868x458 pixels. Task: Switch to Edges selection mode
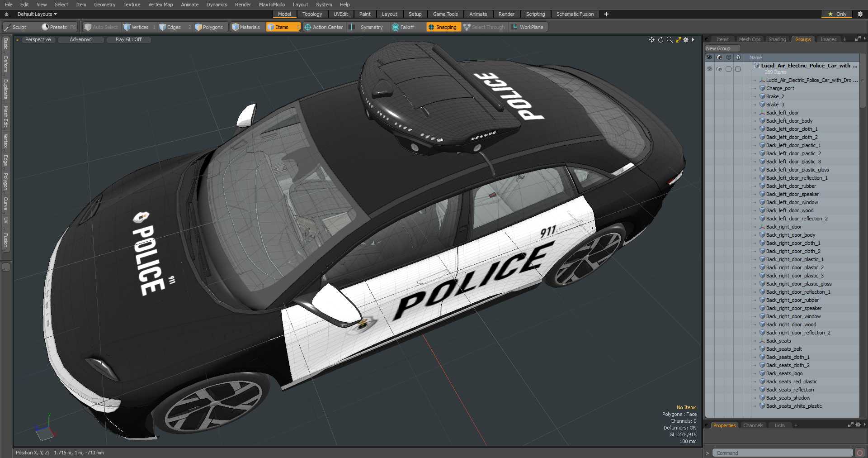pos(170,27)
